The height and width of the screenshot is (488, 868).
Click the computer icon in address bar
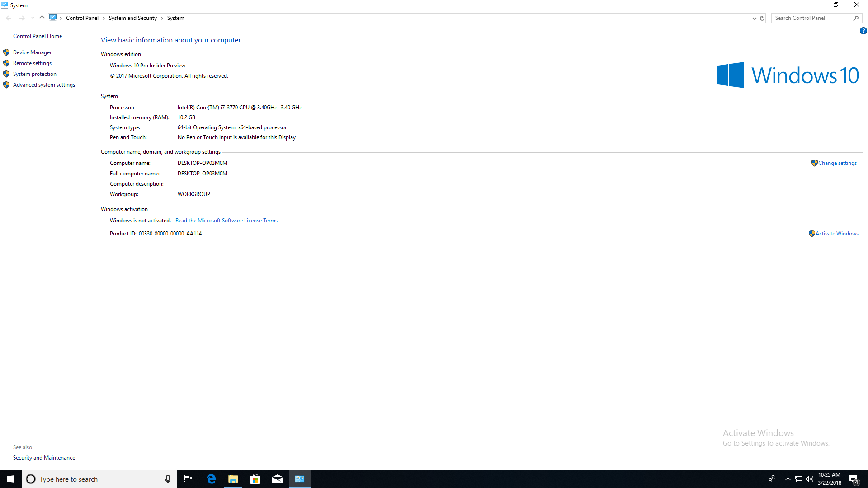(53, 18)
